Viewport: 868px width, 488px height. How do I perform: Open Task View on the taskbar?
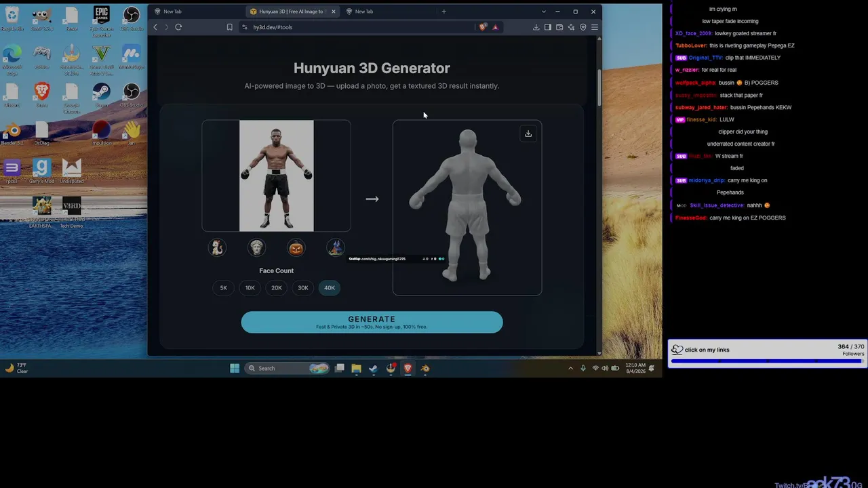coord(340,368)
